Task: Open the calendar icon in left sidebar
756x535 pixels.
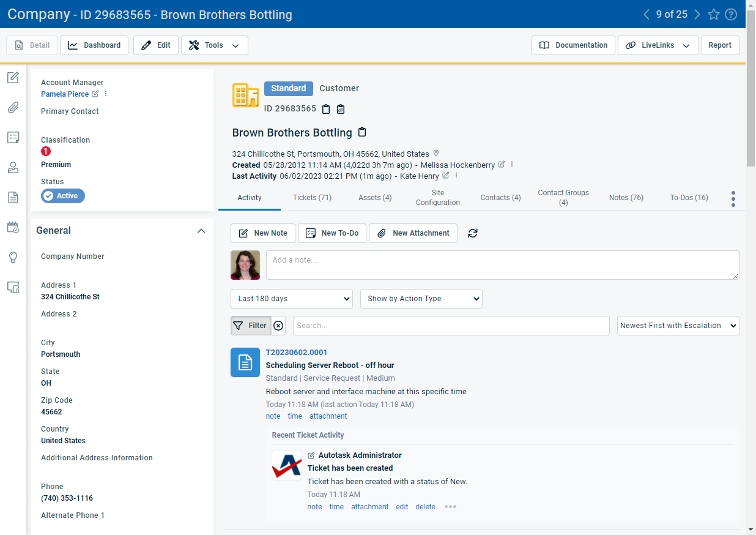Action: coord(13,227)
